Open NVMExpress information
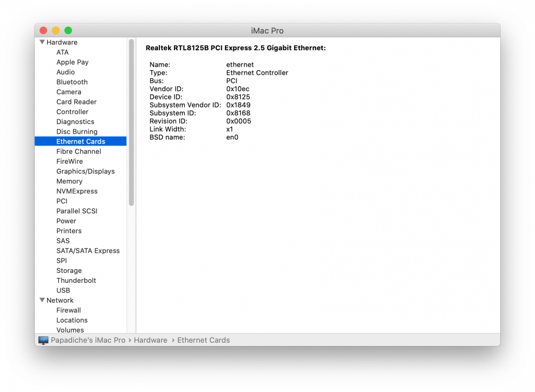535x392 pixels. coord(77,191)
